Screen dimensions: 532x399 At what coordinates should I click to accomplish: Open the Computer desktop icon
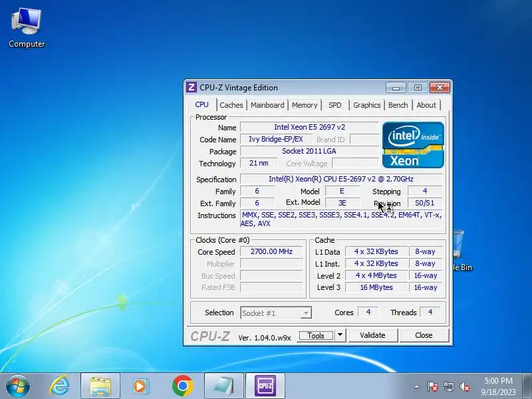[x=27, y=28]
